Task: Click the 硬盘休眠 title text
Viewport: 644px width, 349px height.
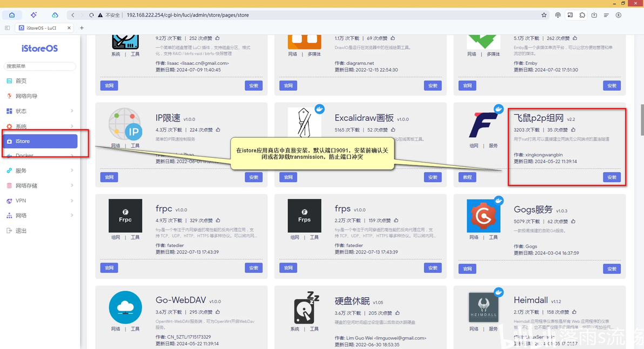Action: pos(352,301)
